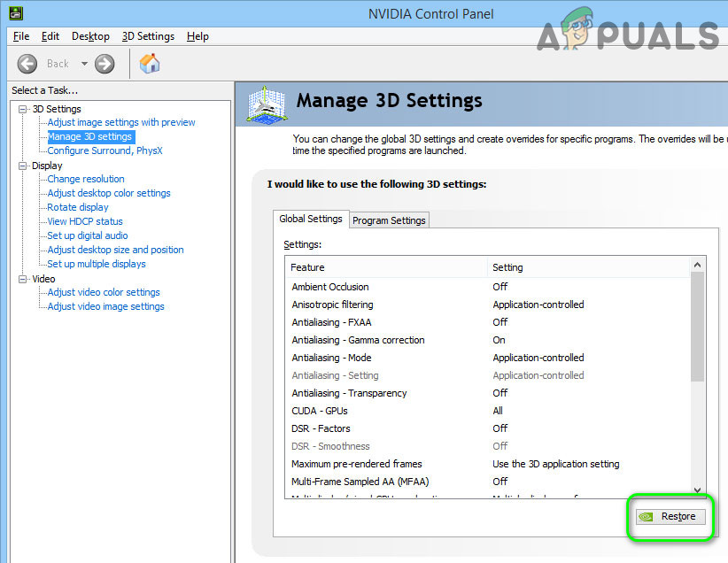Select Manage 3D settings in task tree
The image size is (728, 563).
pyautogui.click(x=90, y=137)
